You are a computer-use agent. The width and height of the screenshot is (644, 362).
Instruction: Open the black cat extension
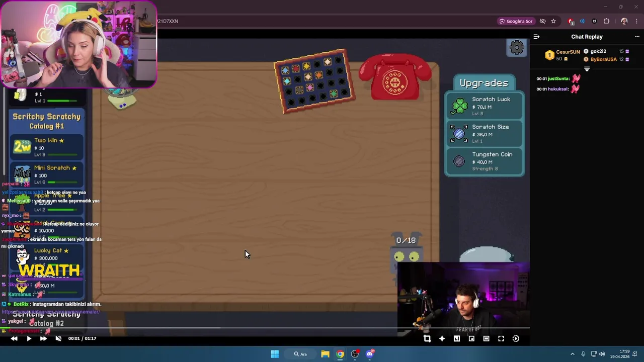coord(594,21)
